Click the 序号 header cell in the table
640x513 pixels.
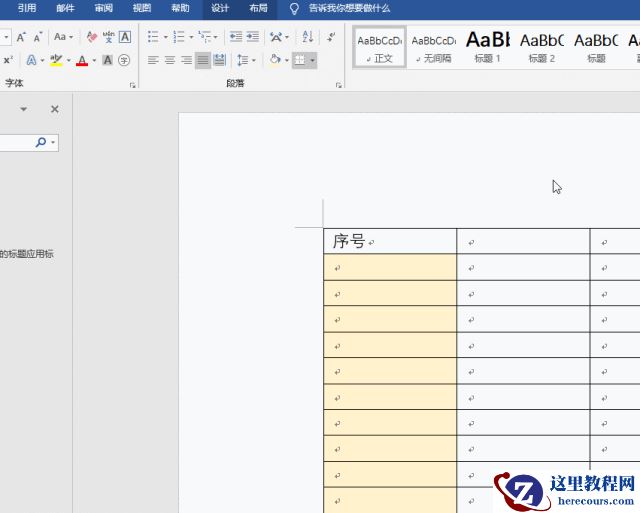(x=390, y=241)
